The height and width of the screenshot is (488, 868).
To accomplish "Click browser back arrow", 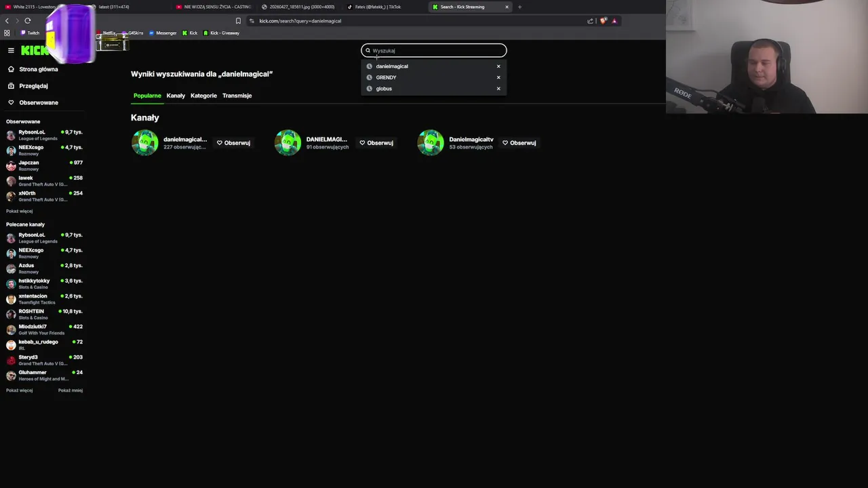I will pyautogui.click(x=7, y=21).
